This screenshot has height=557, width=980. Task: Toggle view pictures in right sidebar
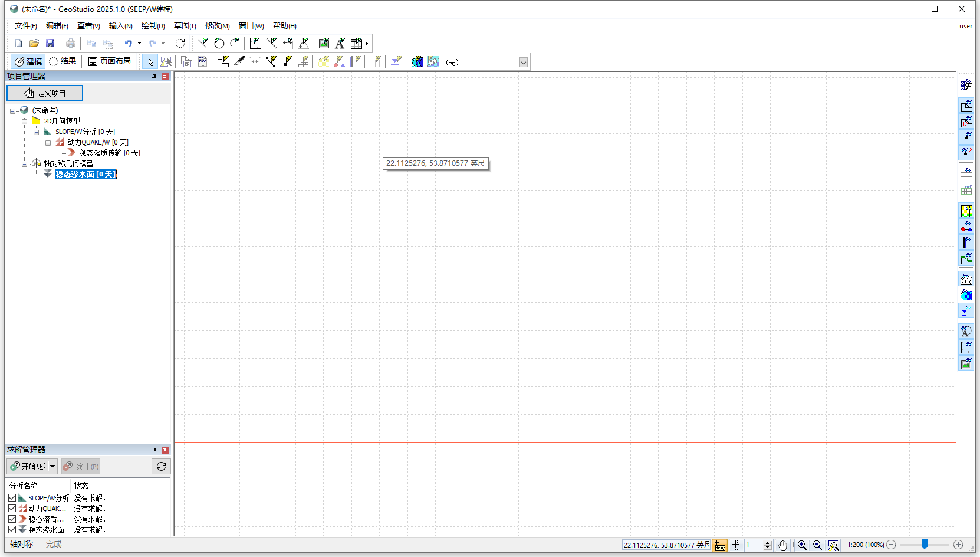tap(966, 364)
